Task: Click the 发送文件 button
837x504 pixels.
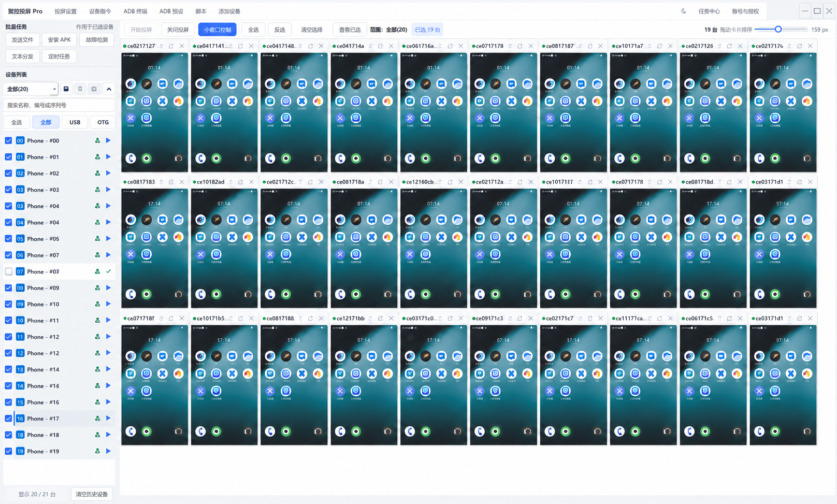Action: pos(22,40)
